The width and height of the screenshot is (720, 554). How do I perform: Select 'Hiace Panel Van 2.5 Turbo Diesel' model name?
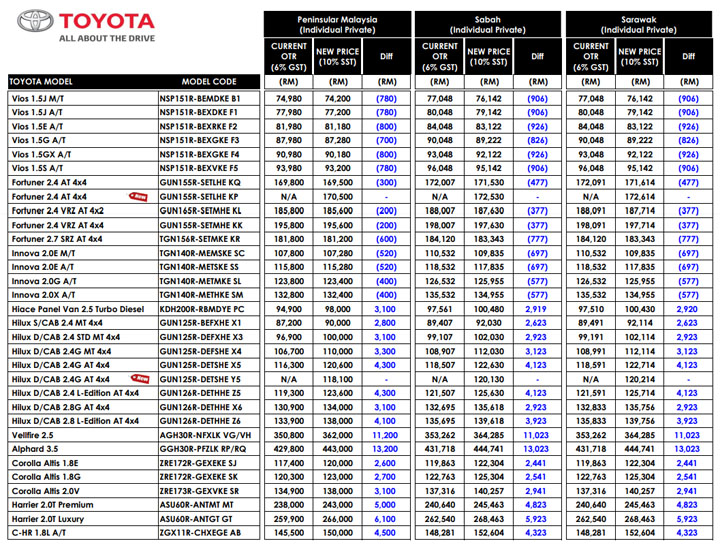[78, 309]
